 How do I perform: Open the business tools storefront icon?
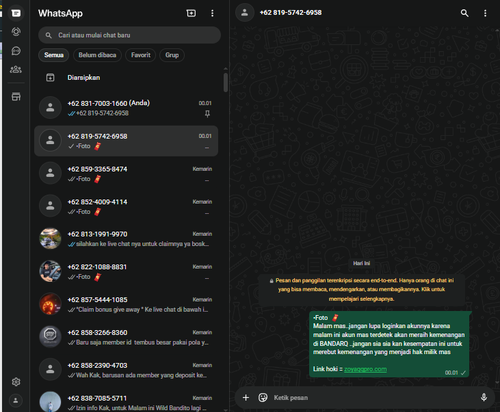pos(16,97)
